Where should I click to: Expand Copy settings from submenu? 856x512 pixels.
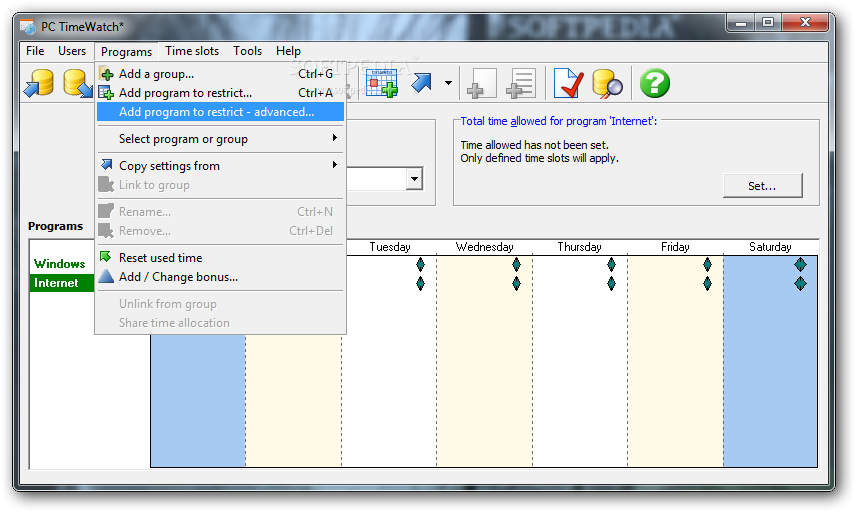tap(221, 165)
